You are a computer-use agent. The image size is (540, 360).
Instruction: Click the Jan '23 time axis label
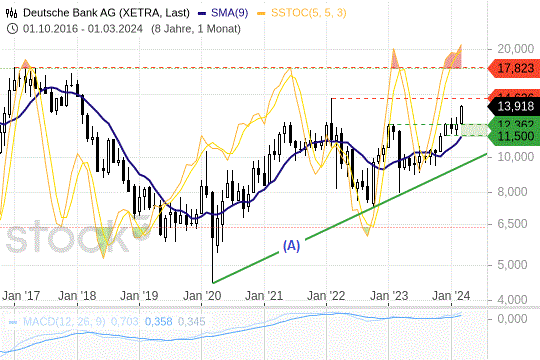pyautogui.click(x=389, y=296)
